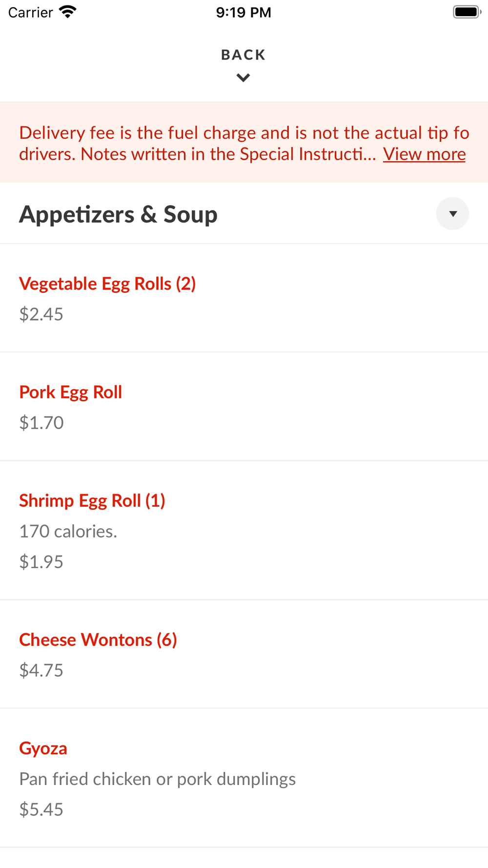Tap the $4.75 Cheese Wontons price
This screenshot has height=868, width=488.
pos(41,670)
